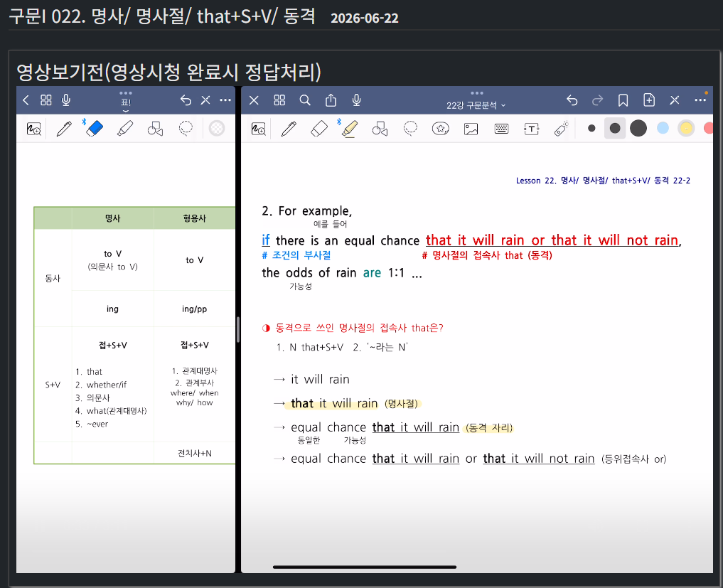Screen dimensions: 723x588
Task: Pick the red color swatch
Action: pos(709,128)
